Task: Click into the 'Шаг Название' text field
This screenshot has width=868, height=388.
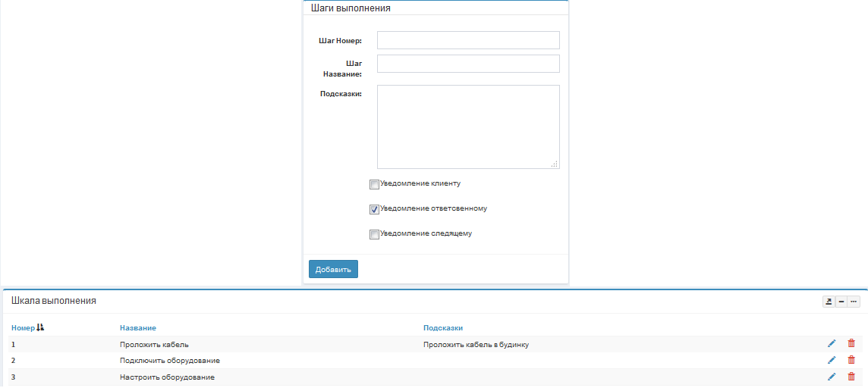Action: [x=468, y=64]
